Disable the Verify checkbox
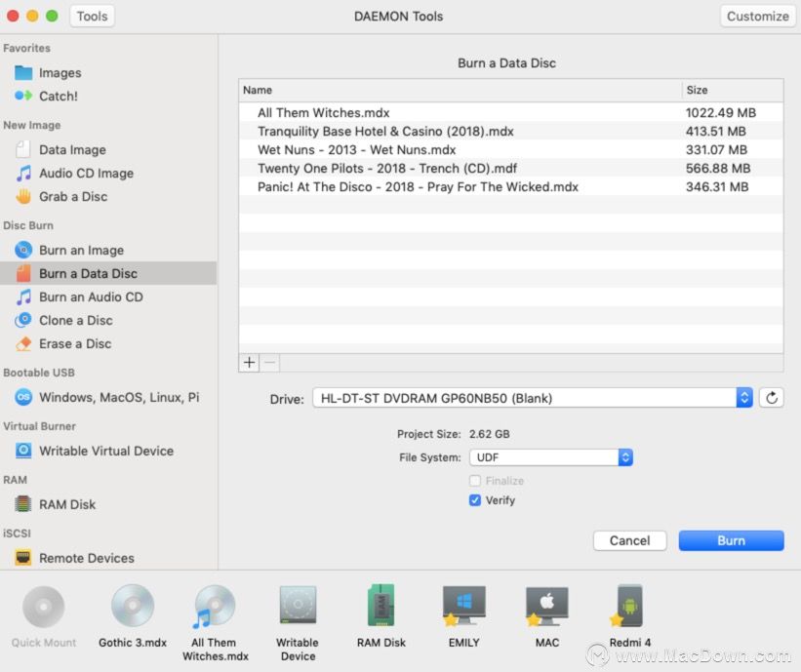 [475, 500]
